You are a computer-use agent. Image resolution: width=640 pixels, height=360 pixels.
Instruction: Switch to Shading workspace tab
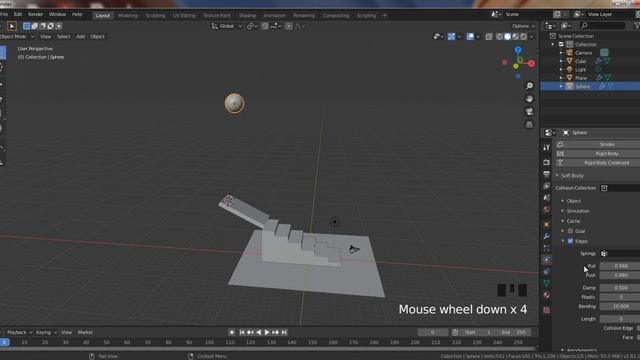[x=247, y=16]
